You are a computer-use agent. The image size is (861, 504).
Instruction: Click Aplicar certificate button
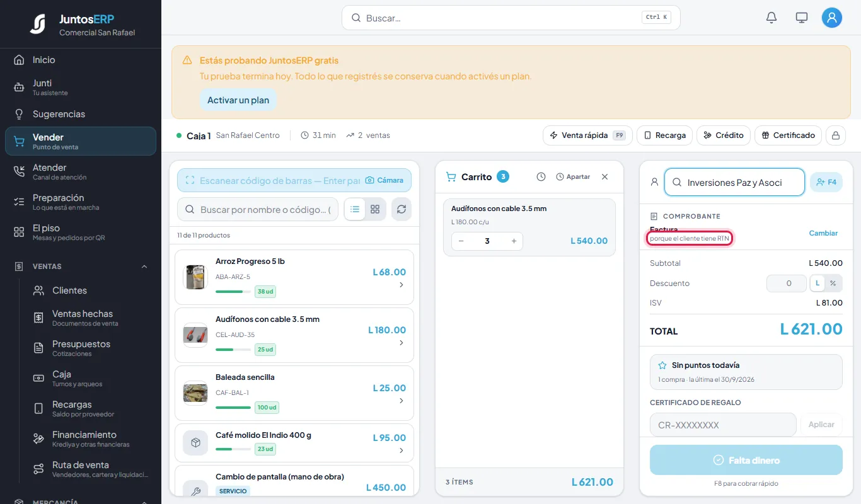pyautogui.click(x=821, y=425)
